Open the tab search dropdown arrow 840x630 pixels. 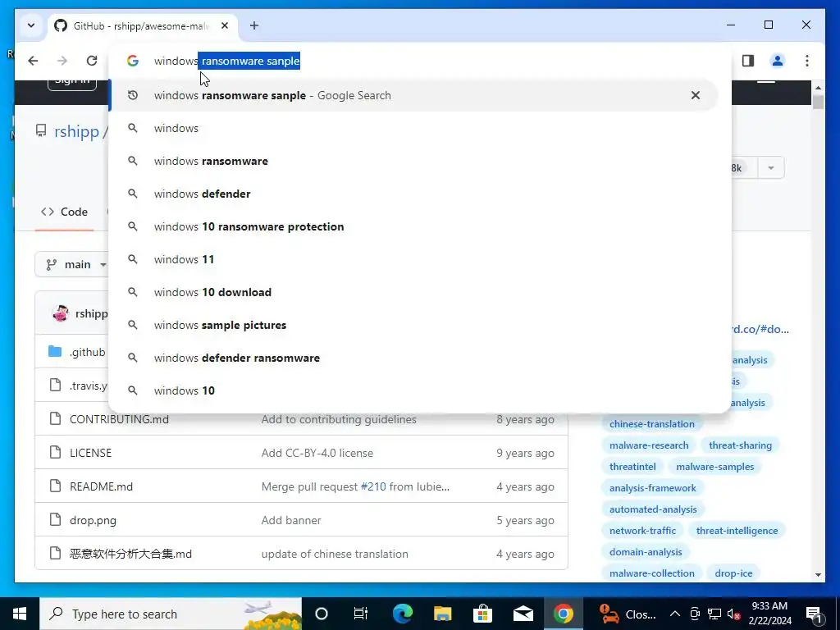coord(31,25)
